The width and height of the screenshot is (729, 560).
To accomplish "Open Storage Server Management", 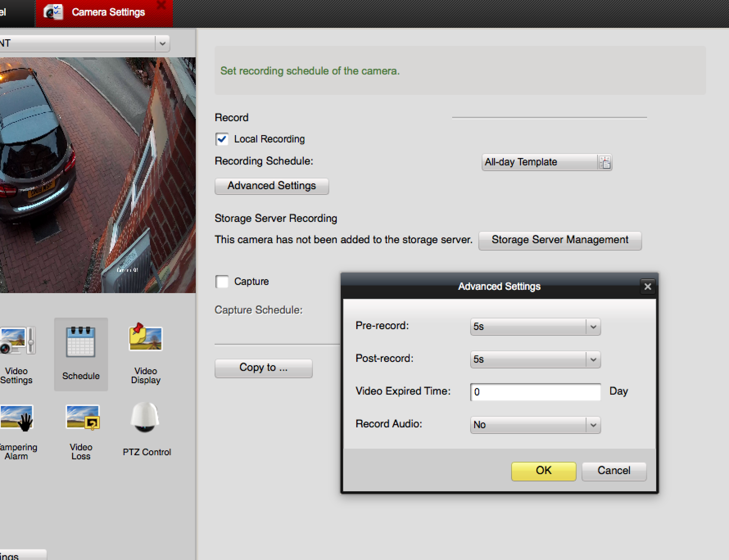I will tap(560, 240).
